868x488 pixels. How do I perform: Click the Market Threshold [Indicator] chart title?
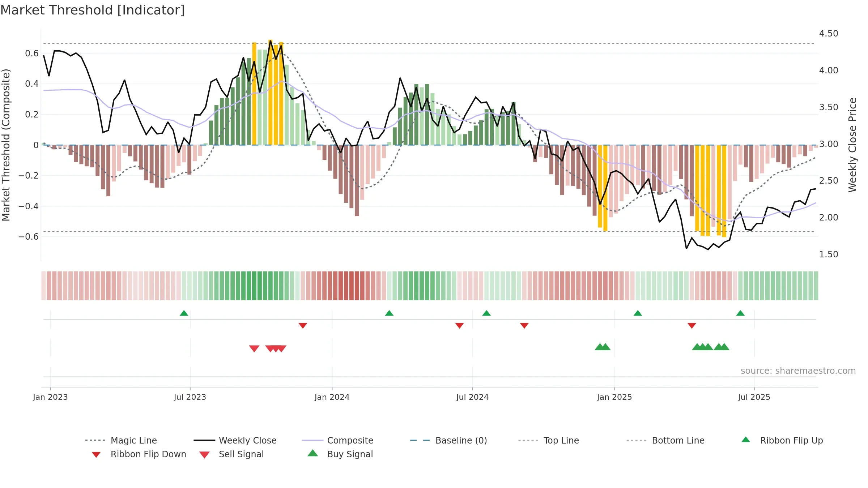click(93, 10)
